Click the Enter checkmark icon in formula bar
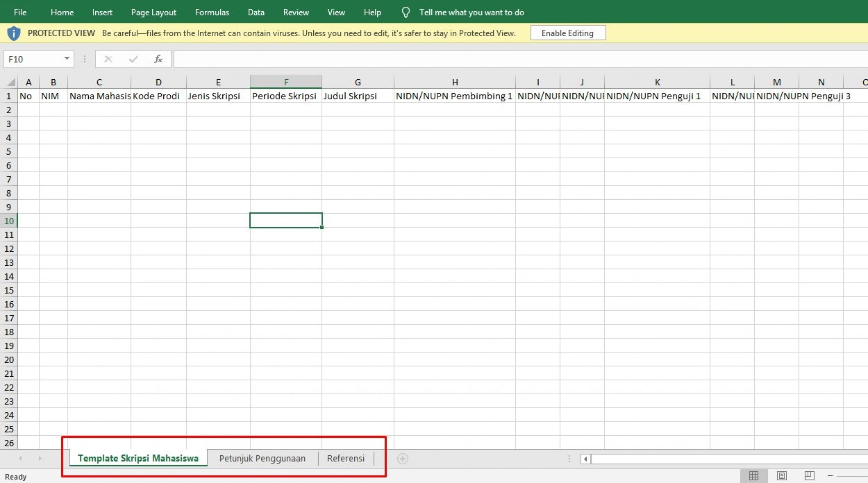The width and height of the screenshot is (868, 483). [x=133, y=59]
